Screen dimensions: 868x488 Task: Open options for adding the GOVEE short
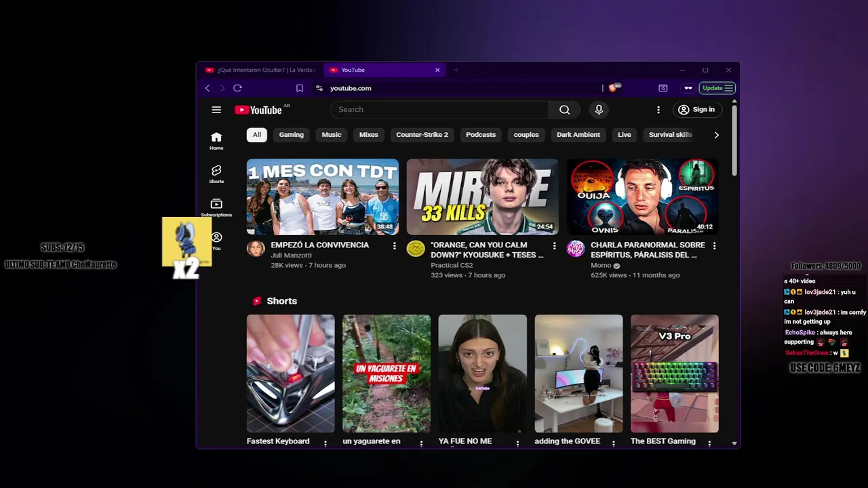(x=614, y=443)
